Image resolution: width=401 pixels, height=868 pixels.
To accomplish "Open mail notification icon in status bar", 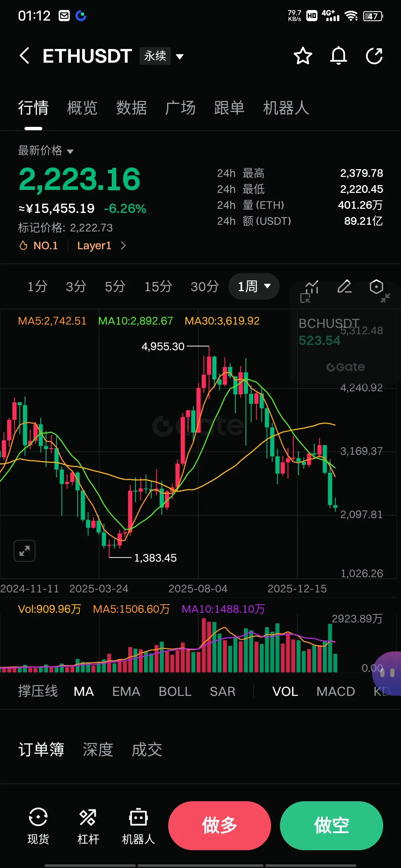I will click(64, 16).
